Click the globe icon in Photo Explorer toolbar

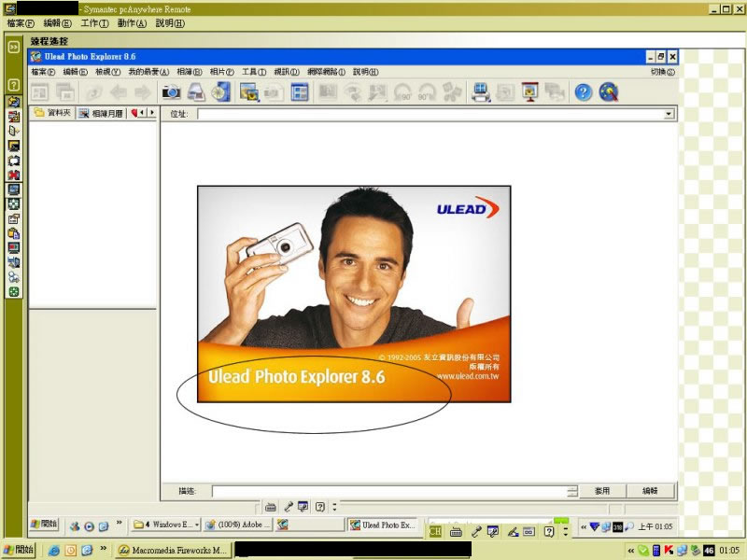(x=609, y=91)
